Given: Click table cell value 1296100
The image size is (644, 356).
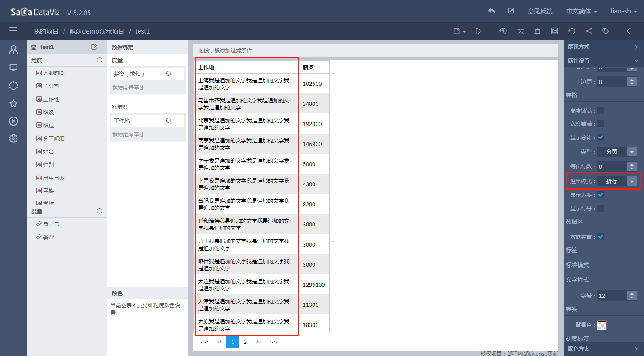Looking at the screenshot, I should (314, 285).
